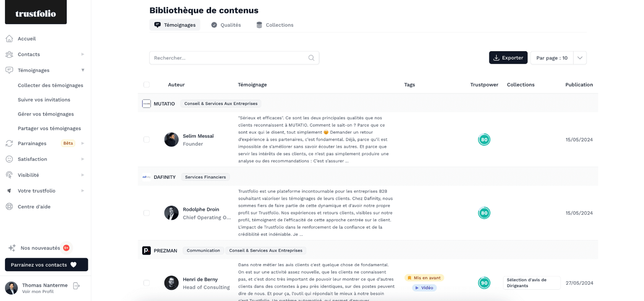Image resolution: width=644 pixels, height=301 pixels.
Task: Open Sélection d'avis de Dirigeants collection
Action: pos(532,283)
